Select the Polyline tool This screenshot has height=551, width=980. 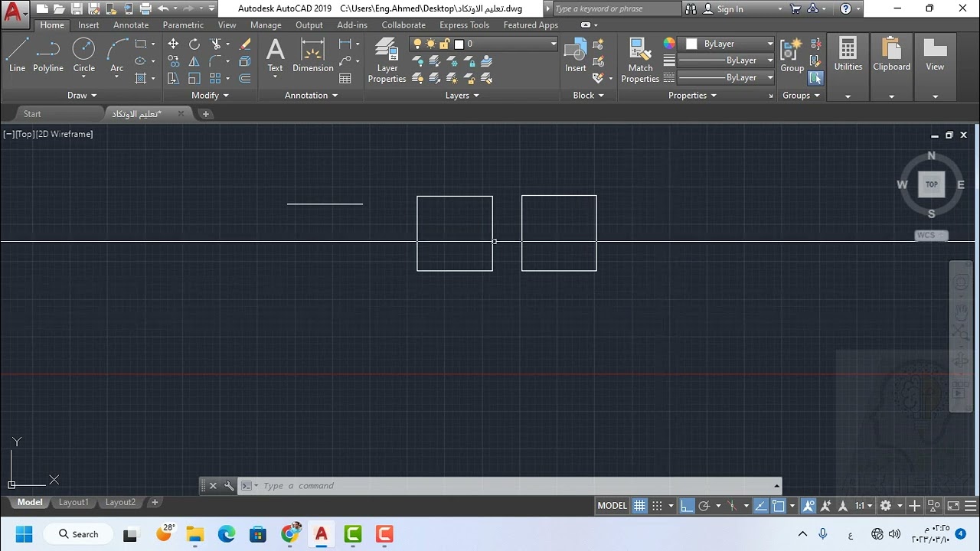pos(47,56)
